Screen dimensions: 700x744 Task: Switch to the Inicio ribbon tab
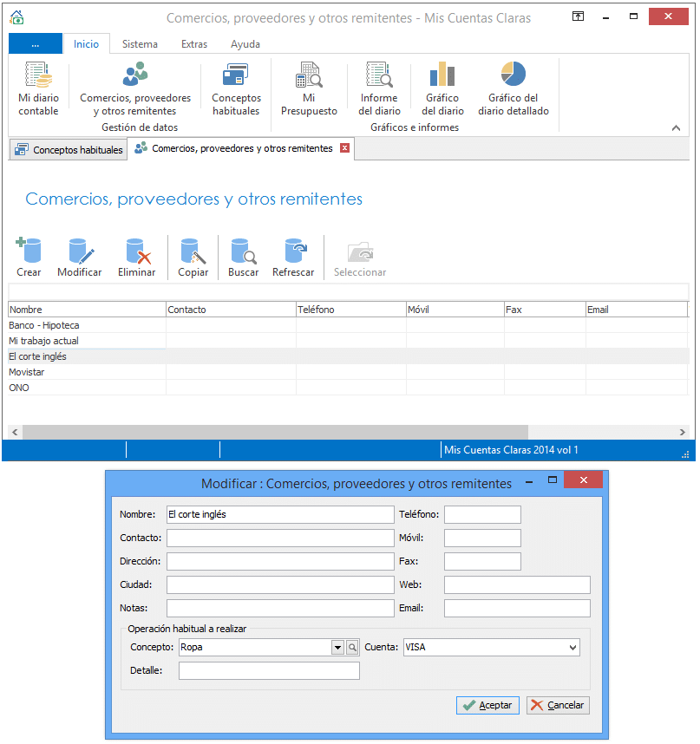(x=87, y=43)
